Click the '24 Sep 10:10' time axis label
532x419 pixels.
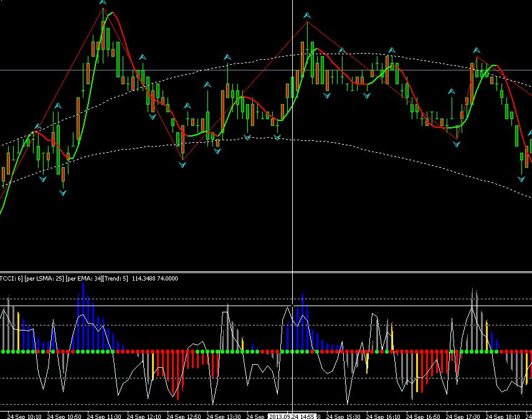tap(25, 415)
